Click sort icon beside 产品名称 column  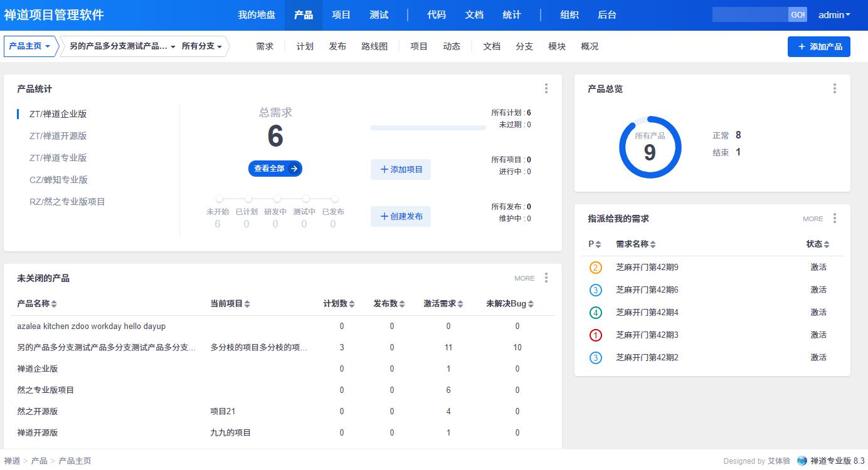point(54,304)
